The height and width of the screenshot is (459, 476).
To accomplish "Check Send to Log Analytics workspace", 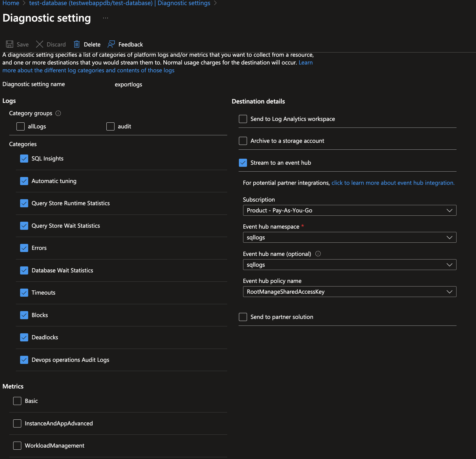I will 243,119.
